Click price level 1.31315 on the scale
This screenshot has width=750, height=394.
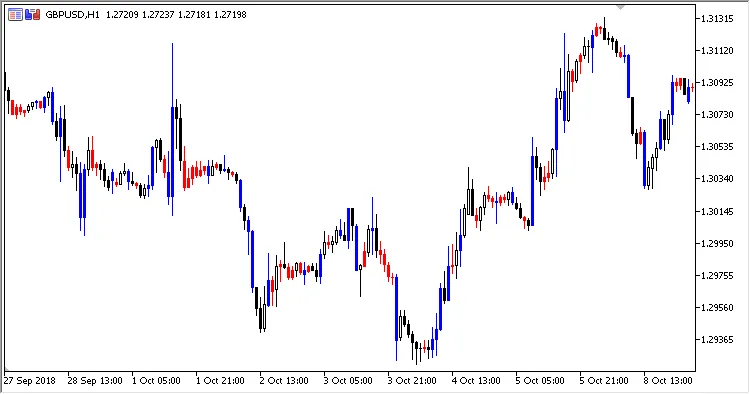717,19
